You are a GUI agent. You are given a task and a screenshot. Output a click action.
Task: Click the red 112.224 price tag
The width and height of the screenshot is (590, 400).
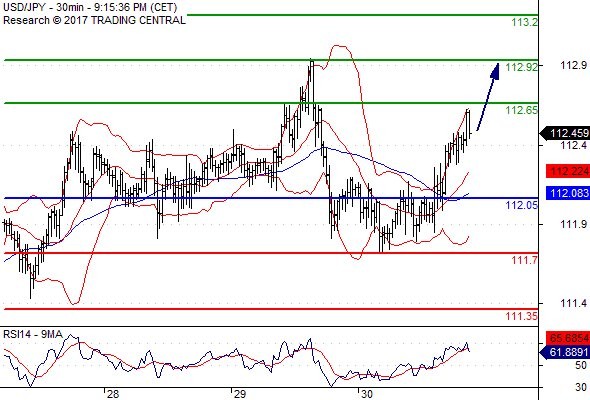568,171
